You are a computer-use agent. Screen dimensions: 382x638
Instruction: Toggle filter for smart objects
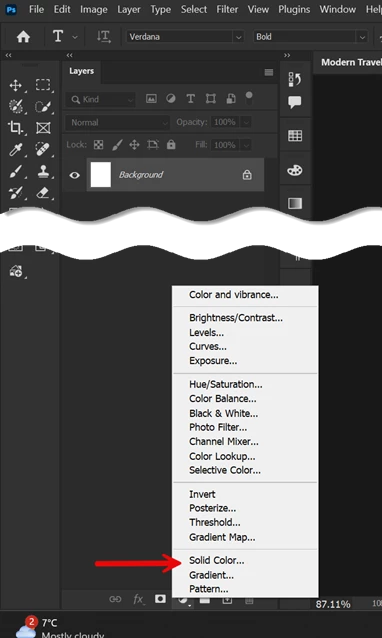point(231,98)
